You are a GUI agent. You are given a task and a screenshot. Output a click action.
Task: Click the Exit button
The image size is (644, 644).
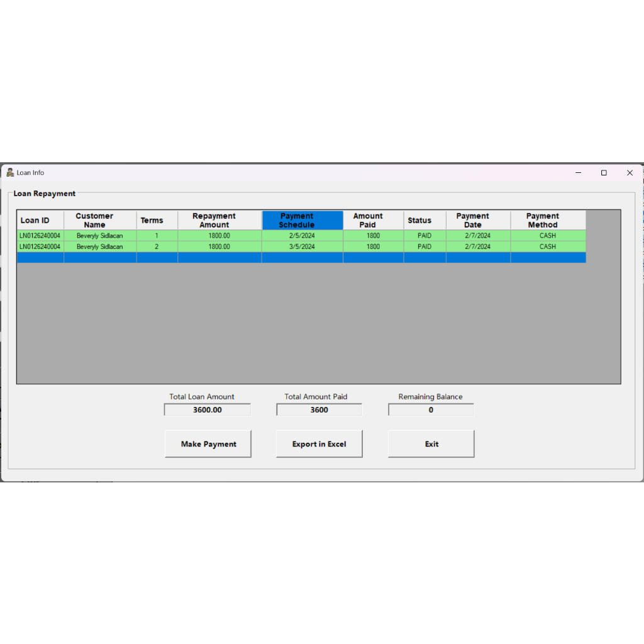(x=431, y=444)
